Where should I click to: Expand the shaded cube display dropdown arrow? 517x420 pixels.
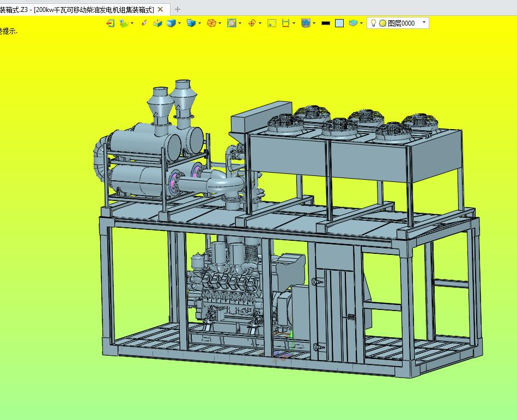pos(179,23)
